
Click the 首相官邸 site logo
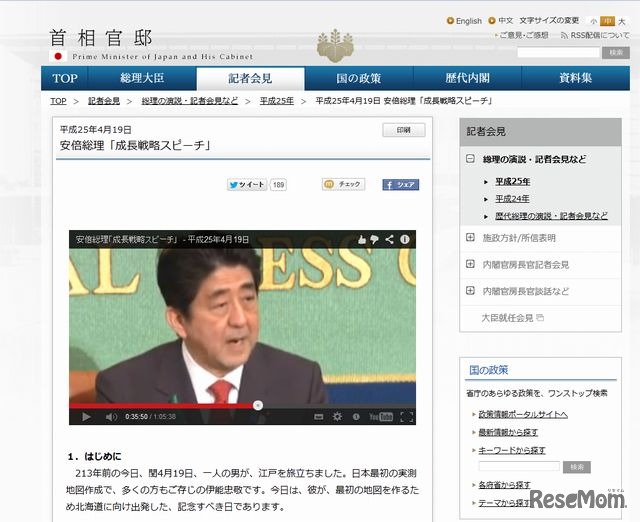click(101, 38)
